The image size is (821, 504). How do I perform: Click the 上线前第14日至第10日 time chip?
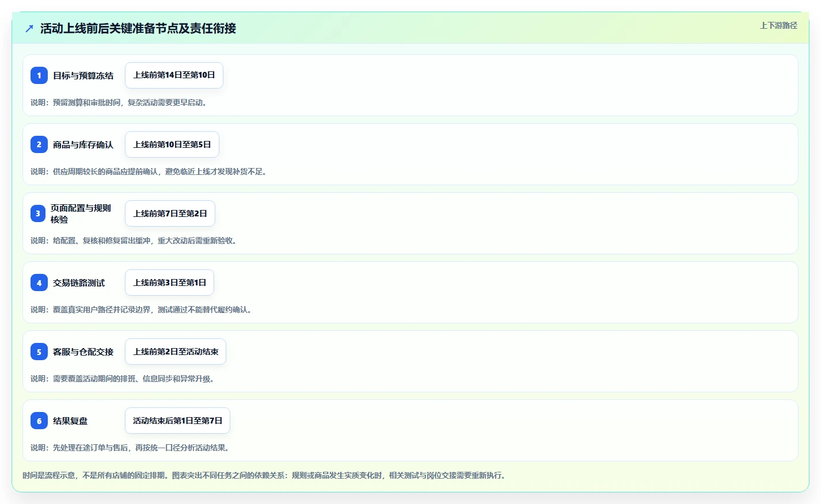click(x=174, y=75)
